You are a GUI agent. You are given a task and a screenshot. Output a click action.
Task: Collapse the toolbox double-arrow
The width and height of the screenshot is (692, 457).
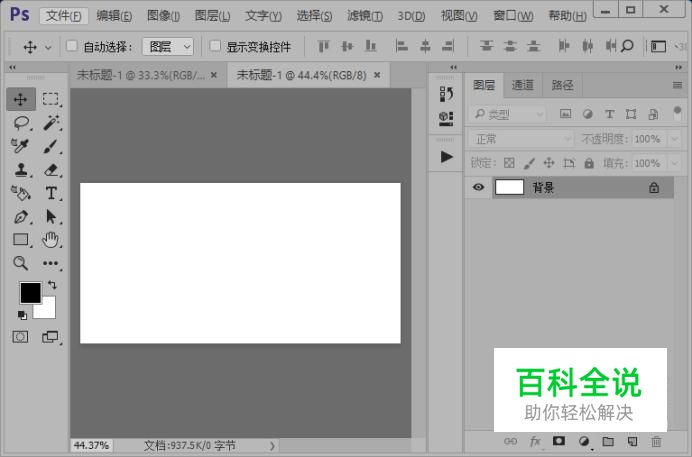(12, 67)
